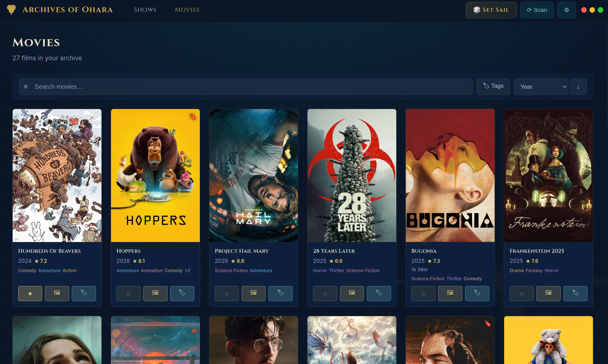Favorite Bugonia with the star button
Viewport: 608px width, 364px height.
pos(423,293)
